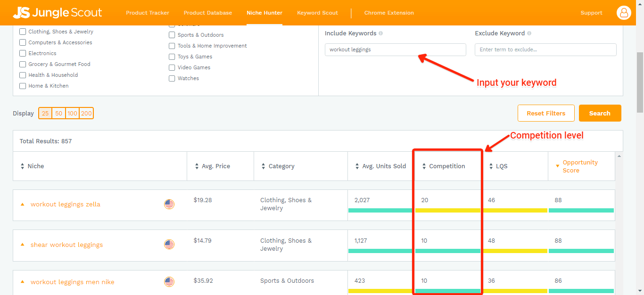Click the Sports & Outdoors category cell in table

click(x=287, y=280)
